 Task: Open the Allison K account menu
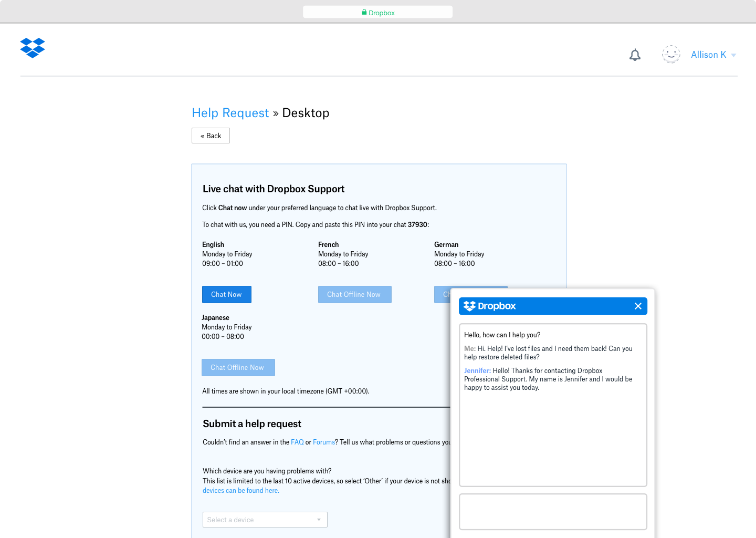pos(713,55)
